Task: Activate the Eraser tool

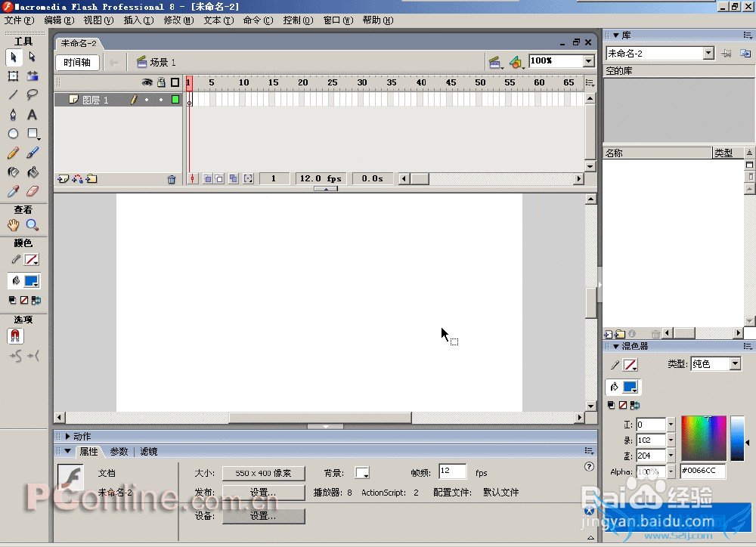Action: point(33,192)
